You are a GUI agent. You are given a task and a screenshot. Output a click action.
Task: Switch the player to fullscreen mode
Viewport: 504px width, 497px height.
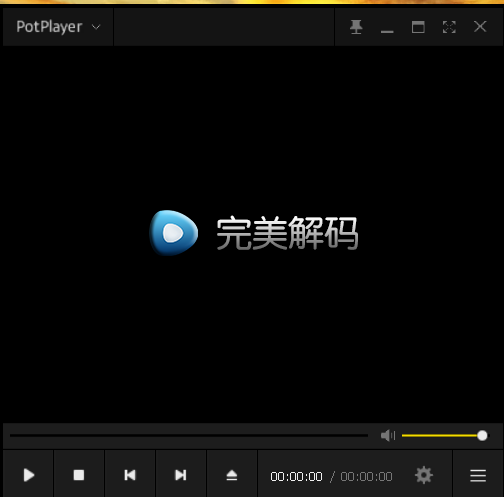[449, 27]
